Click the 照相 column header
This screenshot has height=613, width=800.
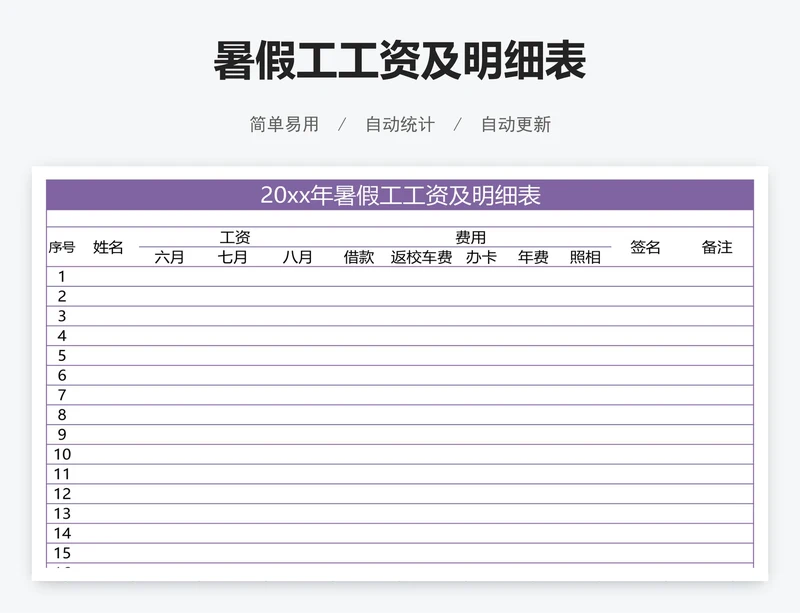[x=585, y=255]
